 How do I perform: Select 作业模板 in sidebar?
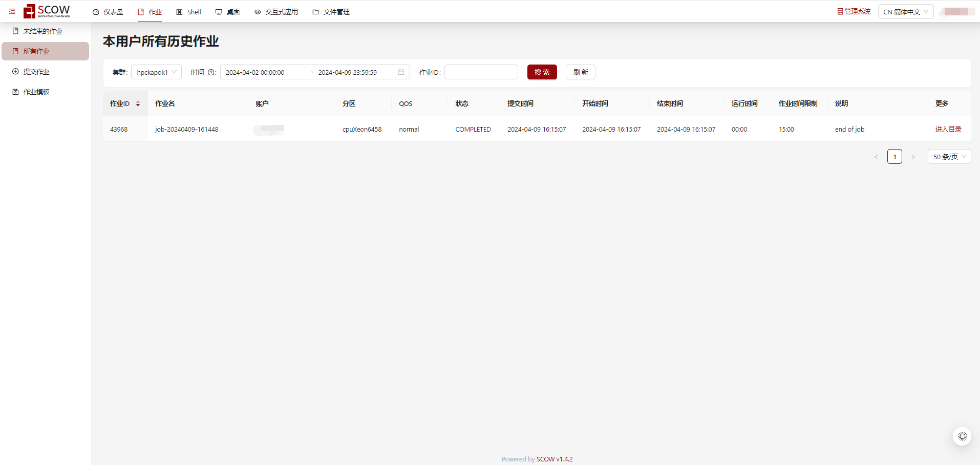click(45, 92)
